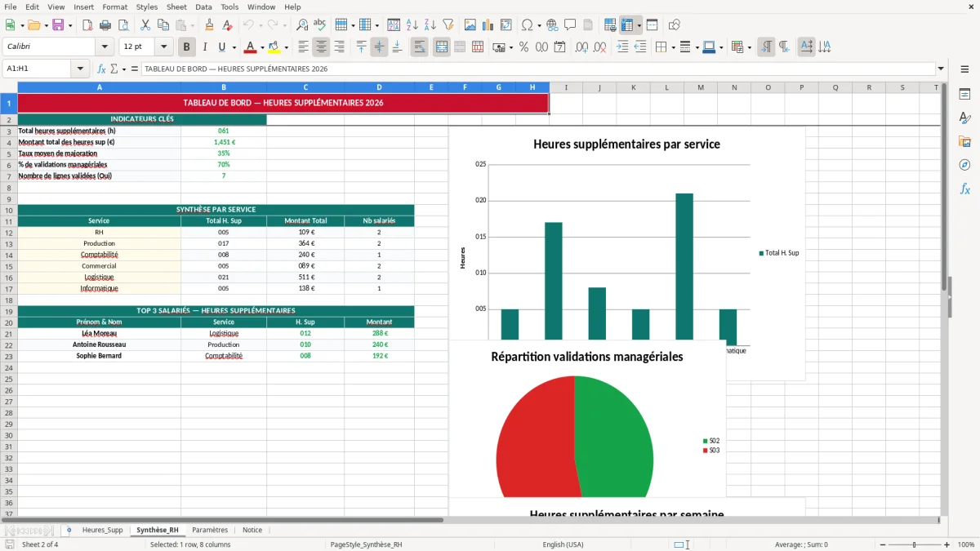Viewport: 980px width, 551px height.
Task: Run the Spelling check icon
Action: 320,25
